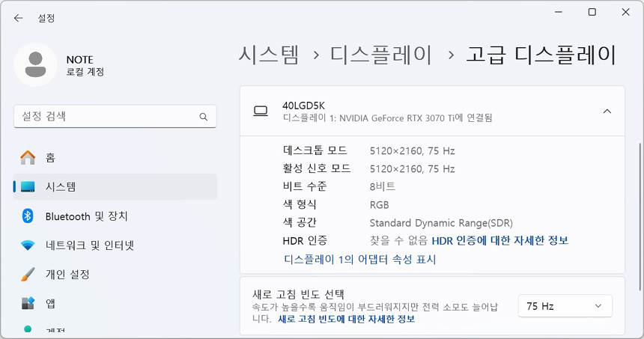The image size is (644, 339).
Task: Go to 시스템 in the breadcrumb header
Action: (269, 55)
